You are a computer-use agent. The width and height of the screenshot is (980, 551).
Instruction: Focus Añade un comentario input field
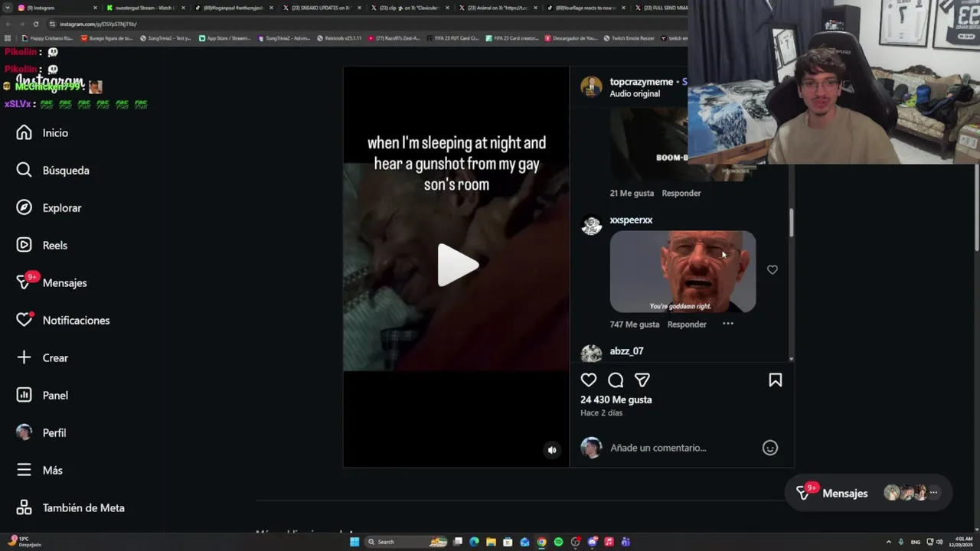pyautogui.click(x=681, y=448)
